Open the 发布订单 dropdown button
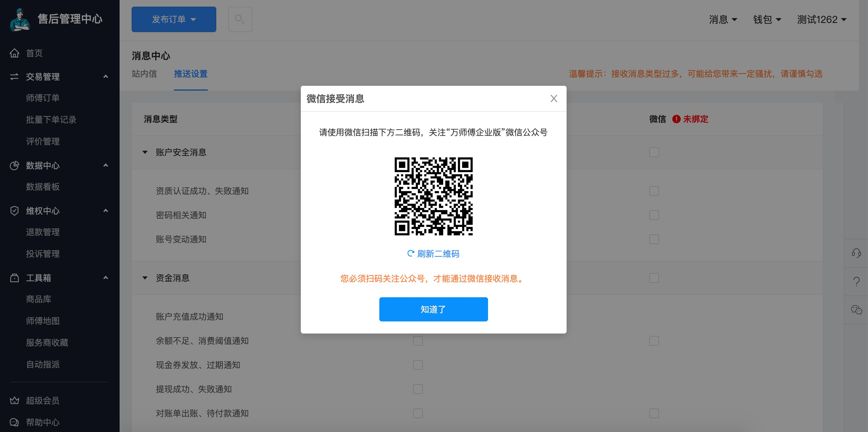868x432 pixels. click(x=174, y=19)
